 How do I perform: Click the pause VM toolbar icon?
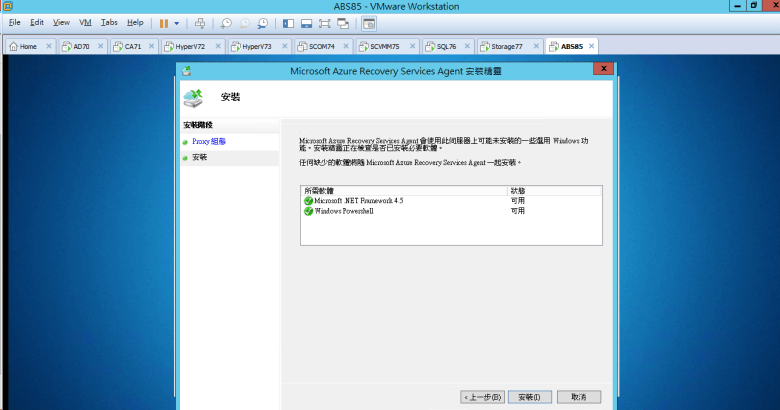pyautogui.click(x=163, y=22)
